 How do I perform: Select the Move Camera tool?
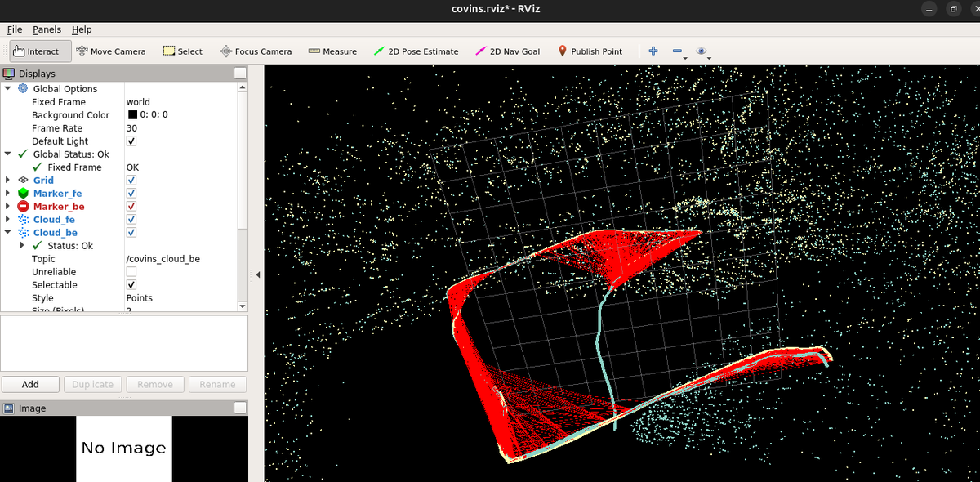110,51
